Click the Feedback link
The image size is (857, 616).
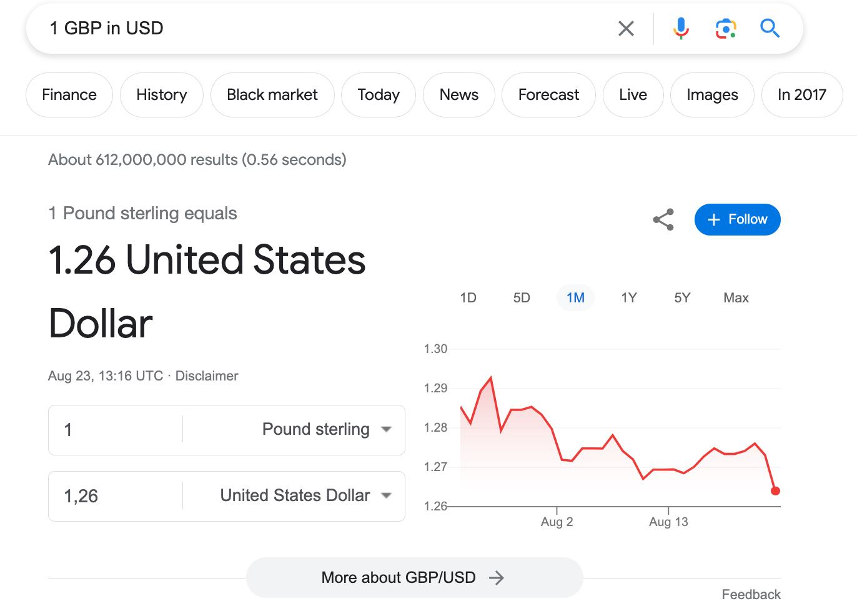751,595
